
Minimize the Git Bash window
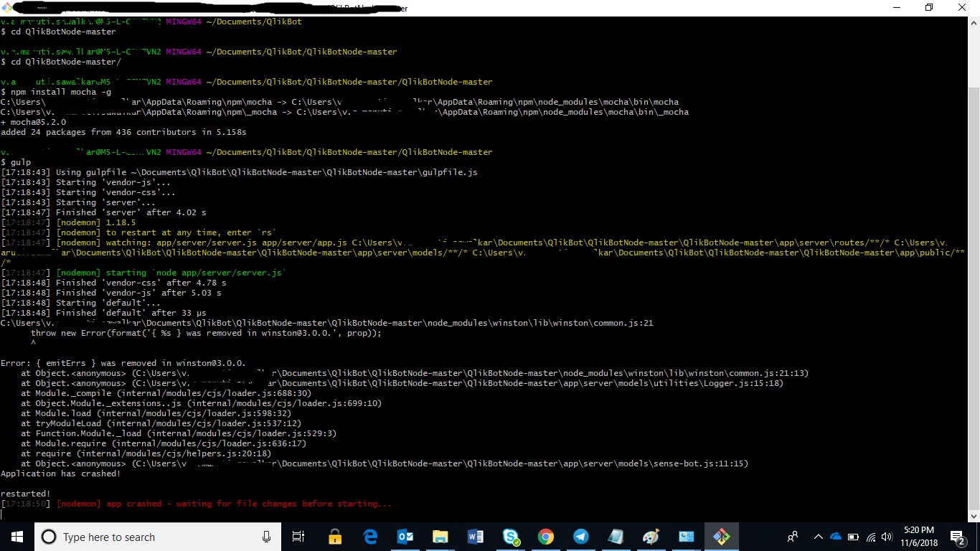pyautogui.click(x=896, y=8)
